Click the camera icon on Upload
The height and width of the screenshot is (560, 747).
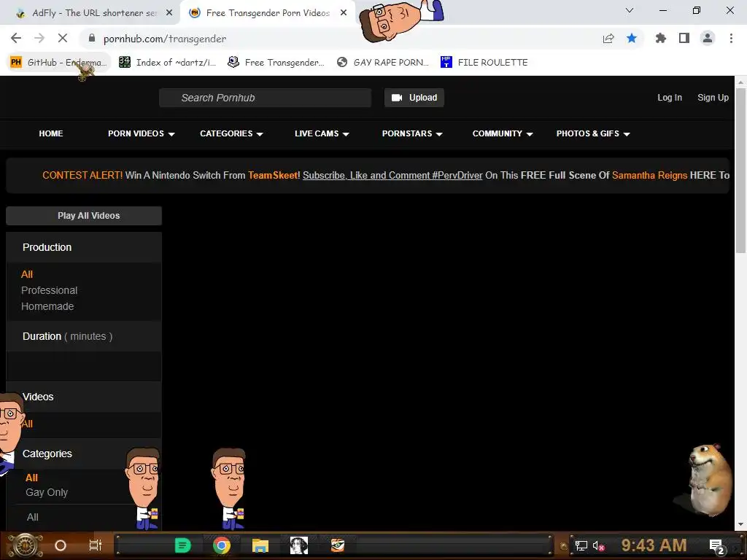point(397,98)
